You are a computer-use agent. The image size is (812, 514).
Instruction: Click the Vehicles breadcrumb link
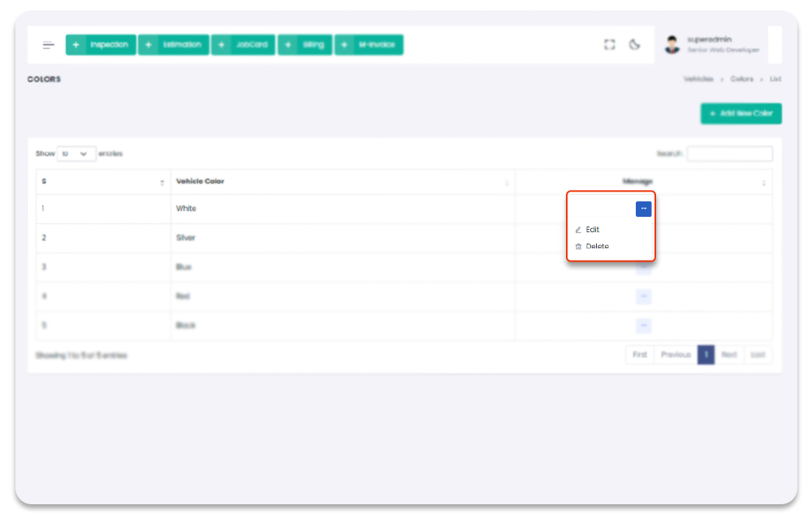(x=698, y=80)
